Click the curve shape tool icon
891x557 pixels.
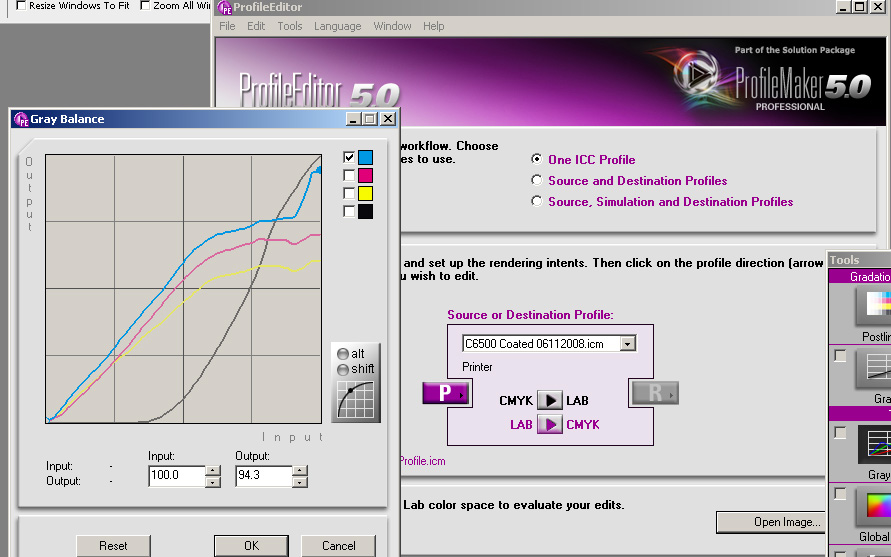point(356,400)
